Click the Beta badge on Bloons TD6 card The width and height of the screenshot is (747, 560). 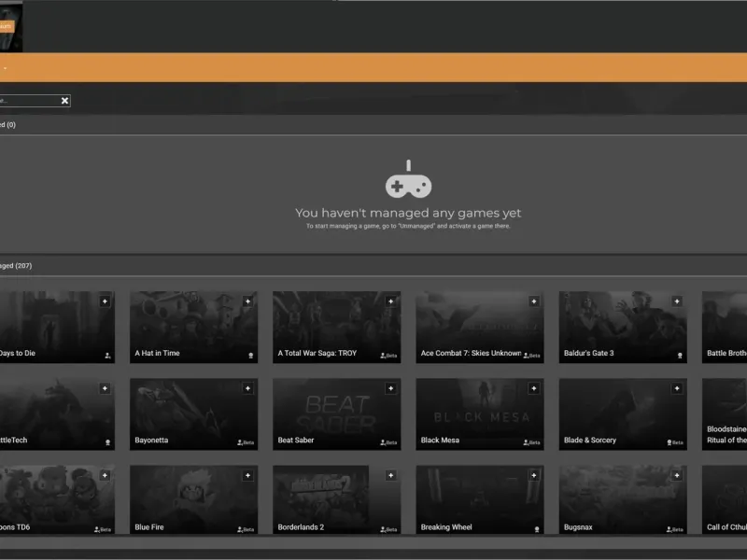pos(103,529)
